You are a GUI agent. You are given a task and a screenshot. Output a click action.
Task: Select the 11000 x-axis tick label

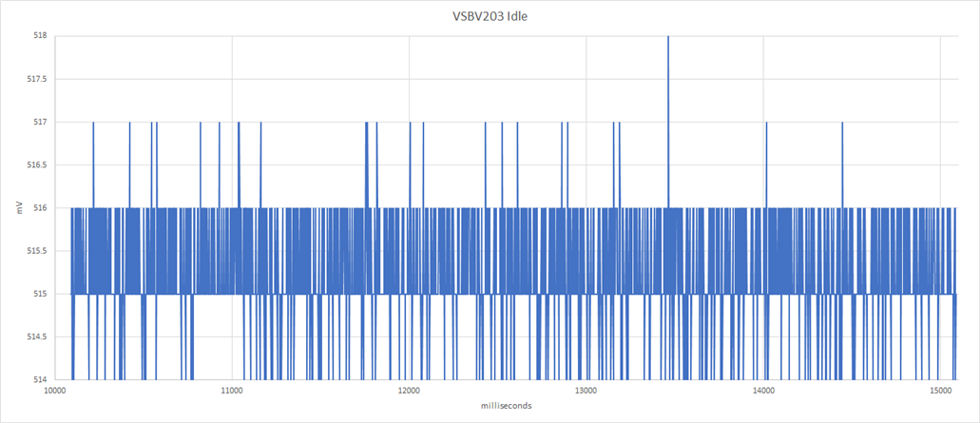(231, 391)
